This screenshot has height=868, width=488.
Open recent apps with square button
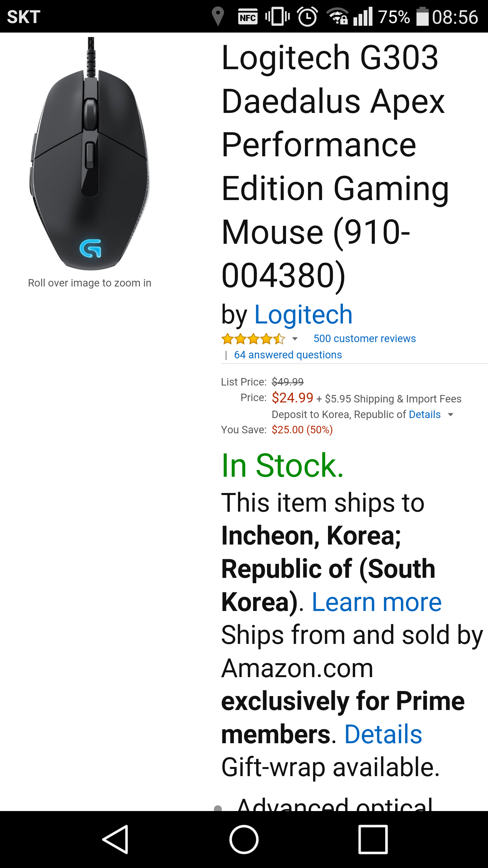(373, 839)
